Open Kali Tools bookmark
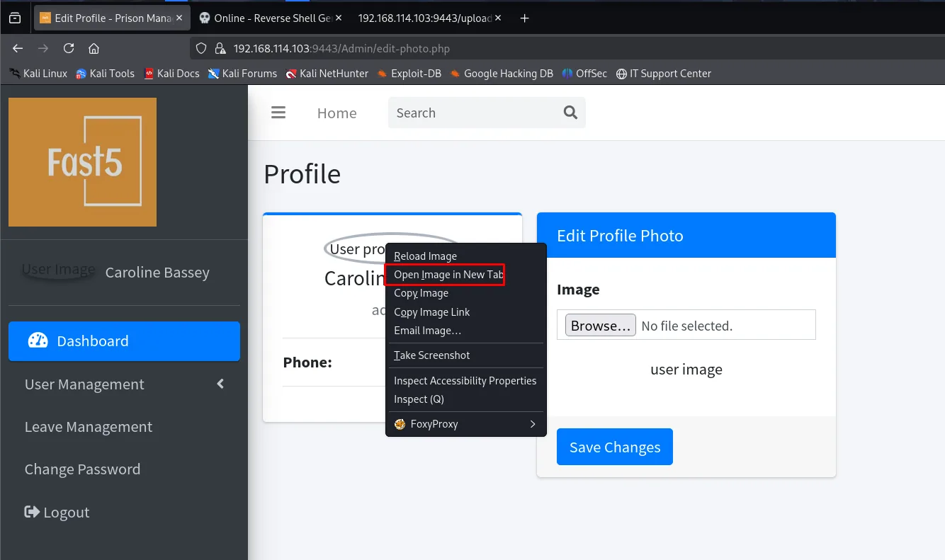This screenshot has height=560, width=945. 105,73
